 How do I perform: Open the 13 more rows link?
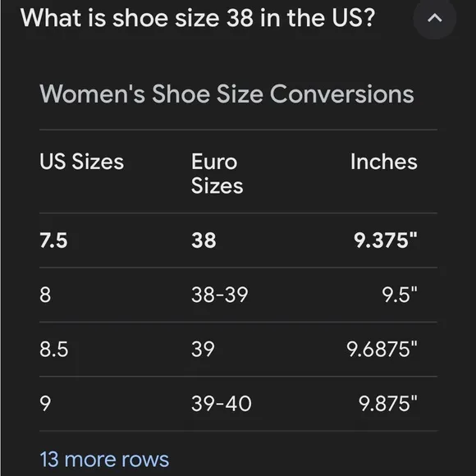(x=104, y=459)
